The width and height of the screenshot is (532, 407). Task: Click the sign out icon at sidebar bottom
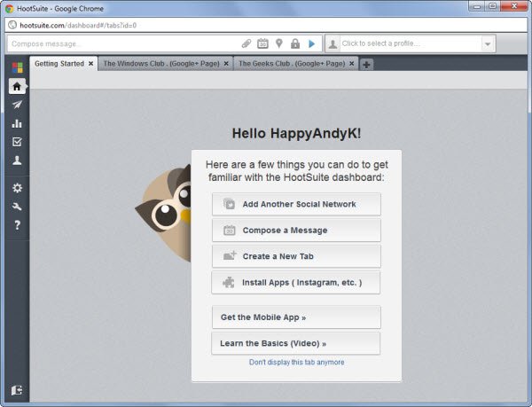point(17,390)
